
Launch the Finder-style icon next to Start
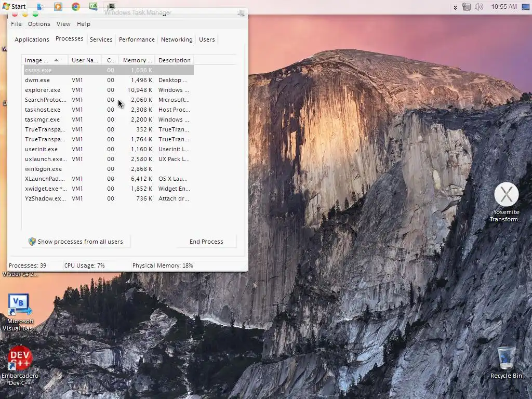click(x=41, y=6)
